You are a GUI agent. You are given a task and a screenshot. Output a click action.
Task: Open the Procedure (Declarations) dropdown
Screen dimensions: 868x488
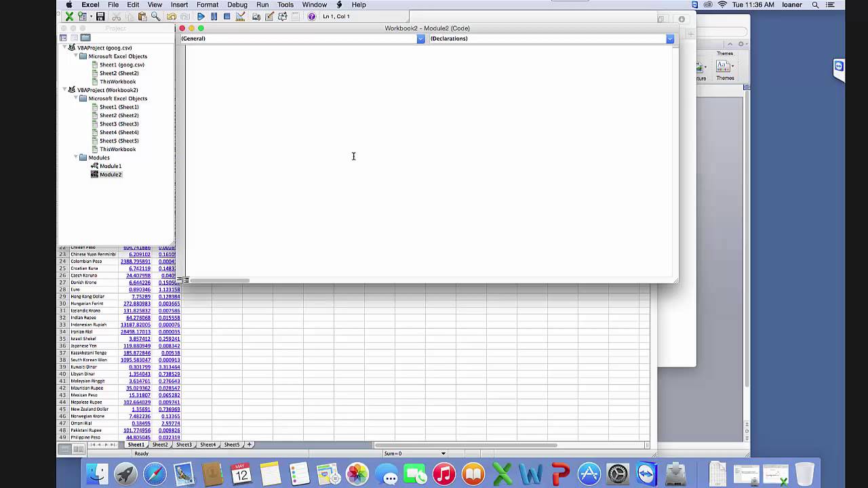coord(670,39)
